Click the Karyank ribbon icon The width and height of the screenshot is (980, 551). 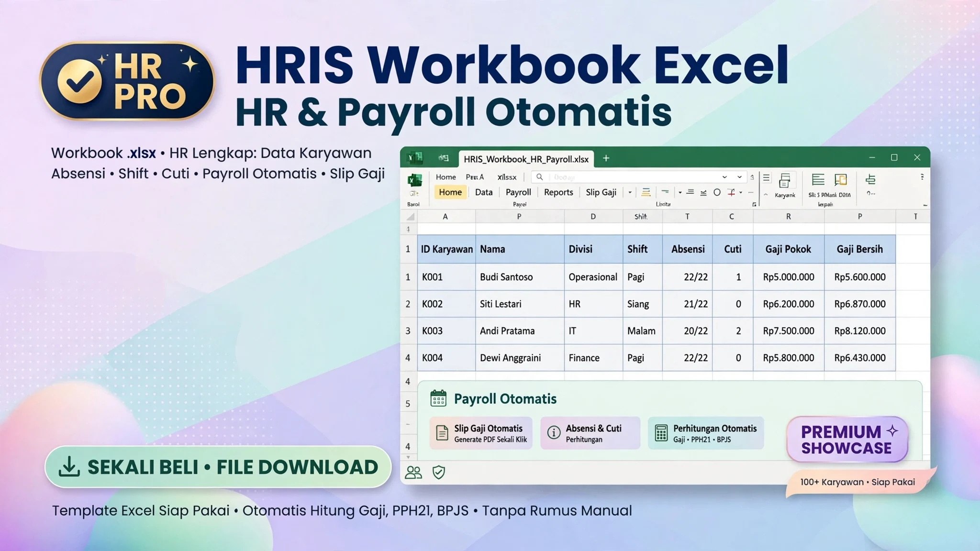[785, 181]
